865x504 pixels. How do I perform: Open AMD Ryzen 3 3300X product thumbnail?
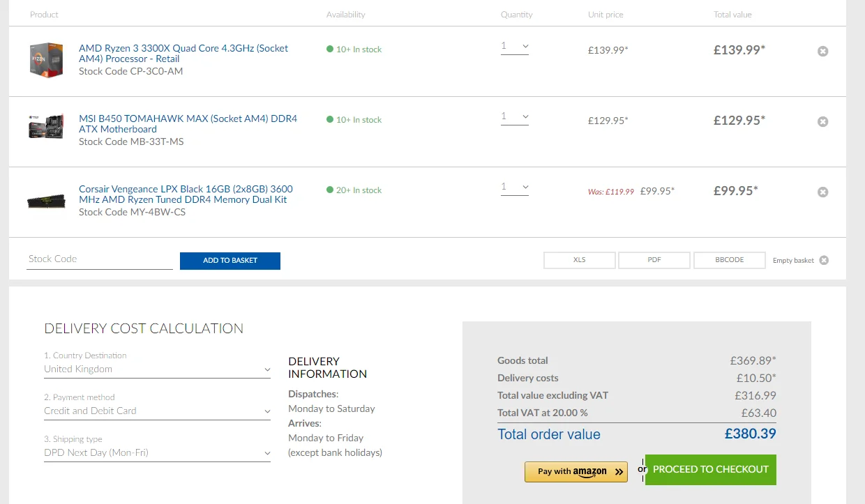coord(47,60)
